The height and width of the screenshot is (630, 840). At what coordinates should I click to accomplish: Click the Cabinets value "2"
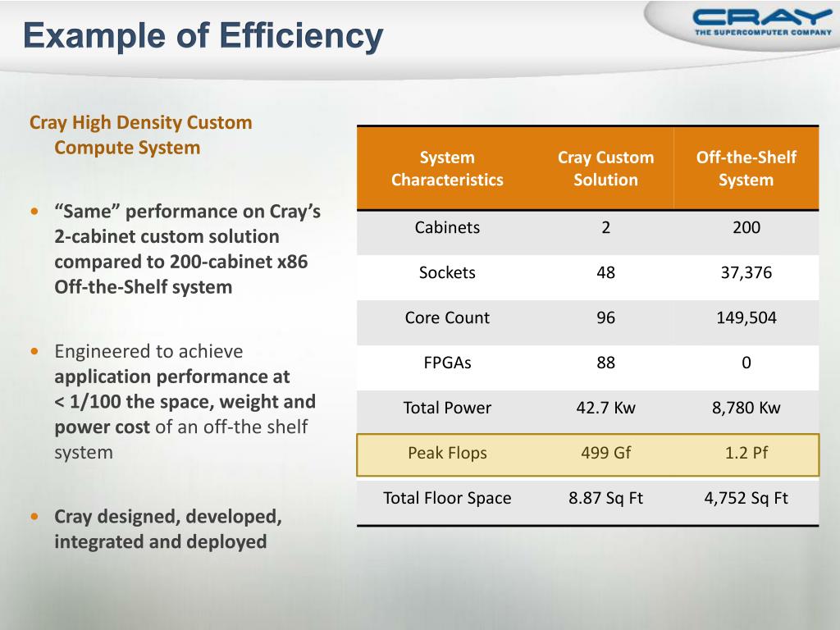point(606,227)
